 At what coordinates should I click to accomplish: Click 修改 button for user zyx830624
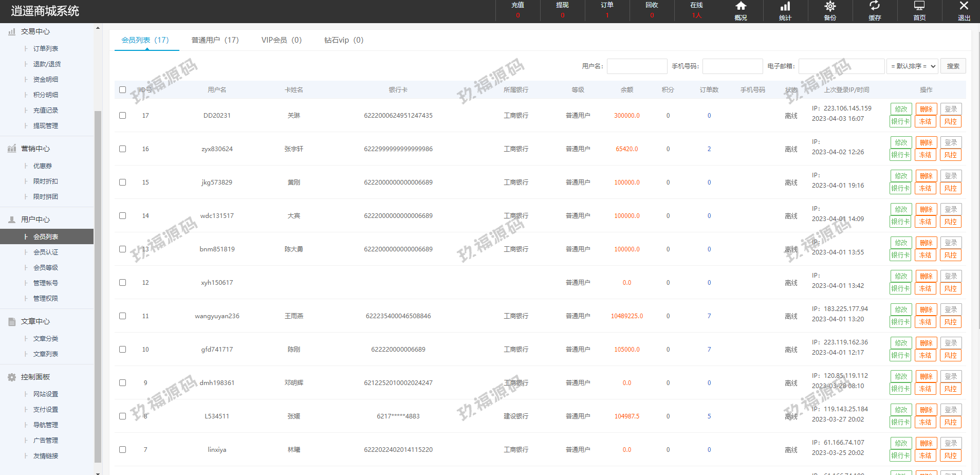[x=901, y=142]
